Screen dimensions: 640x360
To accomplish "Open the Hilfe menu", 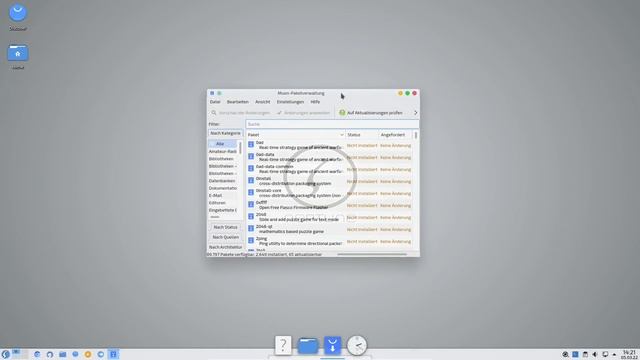I will [315, 102].
